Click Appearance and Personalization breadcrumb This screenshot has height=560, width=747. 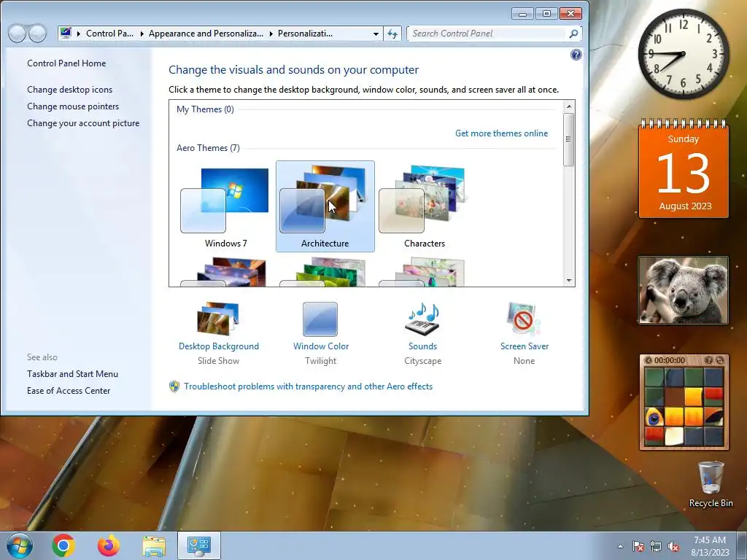pyautogui.click(x=205, y=34)
